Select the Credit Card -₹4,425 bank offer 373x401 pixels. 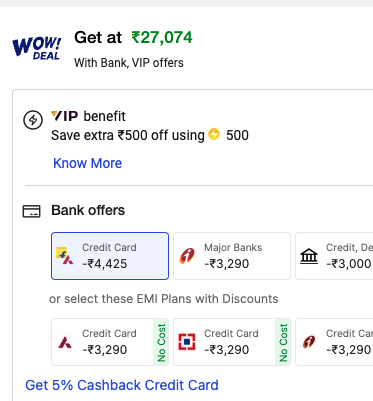point(110,256)
